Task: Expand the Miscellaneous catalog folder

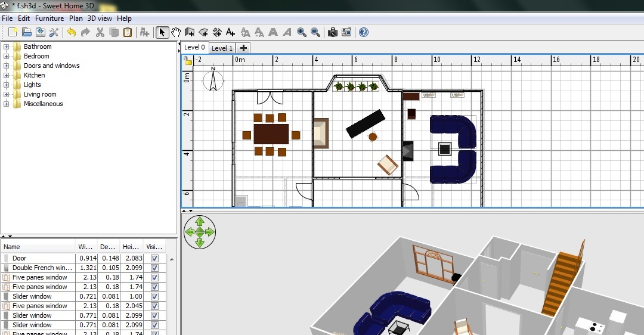Action: pos(6,104)
